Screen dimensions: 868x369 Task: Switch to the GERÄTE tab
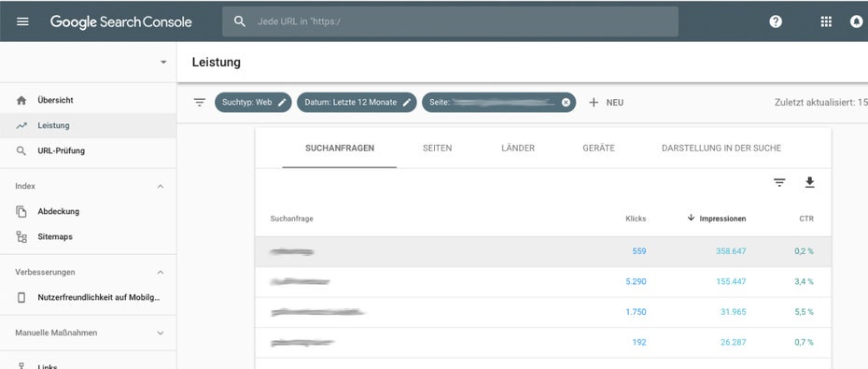pos(598,148)
